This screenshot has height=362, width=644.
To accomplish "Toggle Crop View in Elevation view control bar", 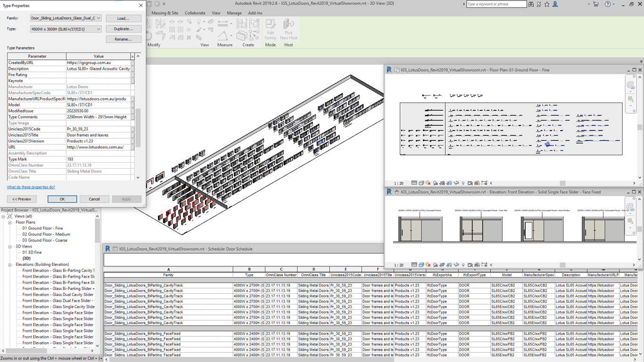I will (x=442, y=265).
